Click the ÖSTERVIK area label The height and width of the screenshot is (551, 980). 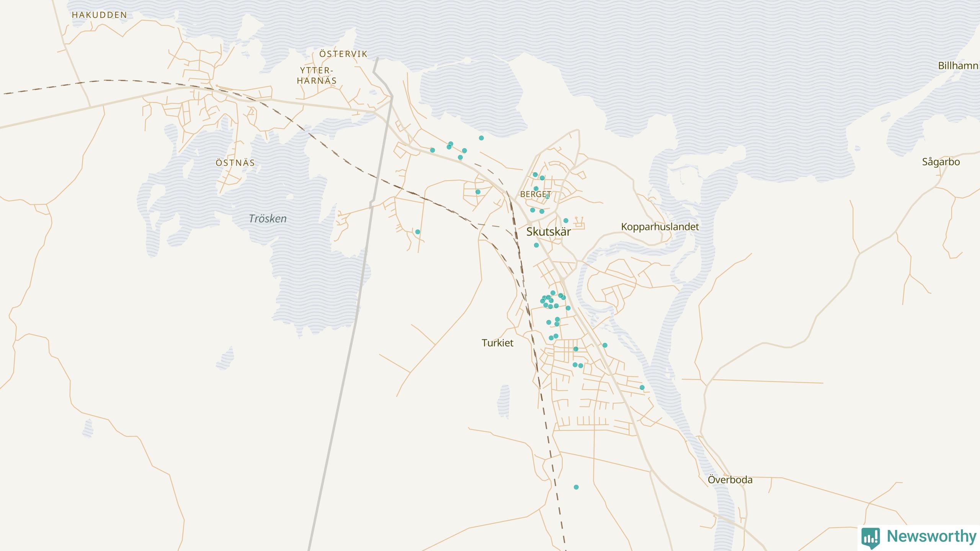(x=343, y=54)
